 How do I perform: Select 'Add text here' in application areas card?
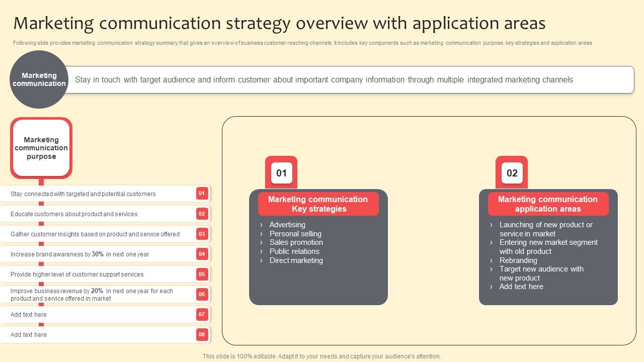click(x=521, y=287)
